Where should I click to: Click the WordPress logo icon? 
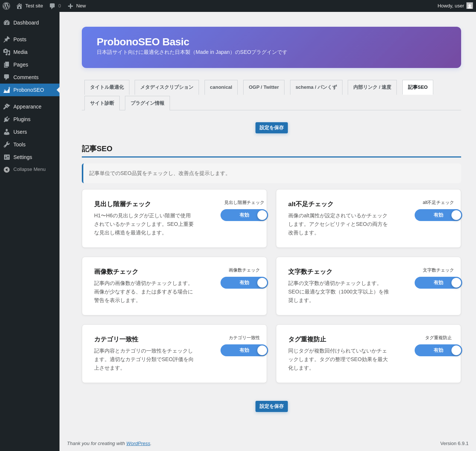tap(6, 6)
